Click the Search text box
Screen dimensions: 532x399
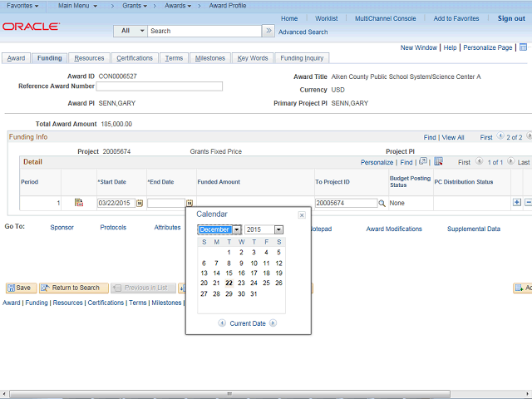click(x=204, y=31)
